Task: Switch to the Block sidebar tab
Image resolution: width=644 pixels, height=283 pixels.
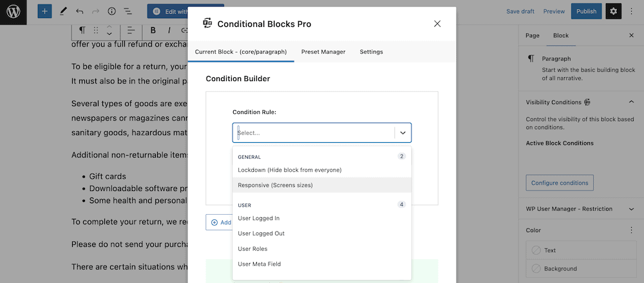Action: click(561, 35)
